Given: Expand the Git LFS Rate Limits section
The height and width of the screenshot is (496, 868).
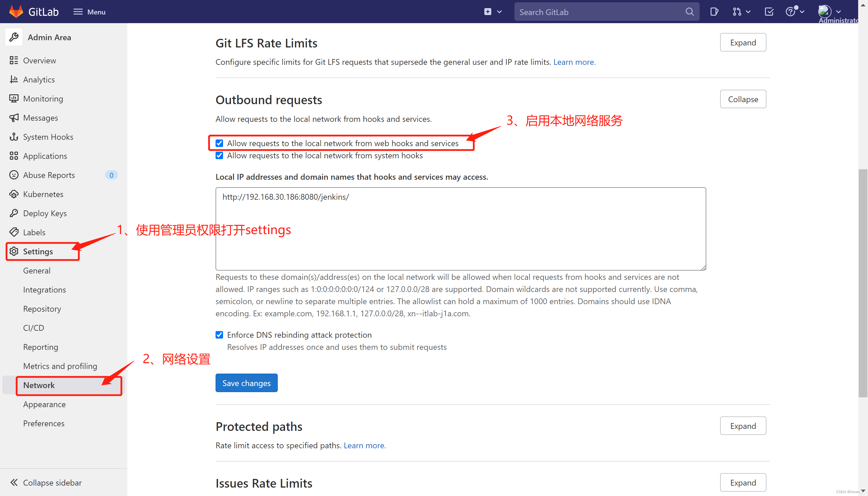Looking at the screenshot, I should pos(743,43).
